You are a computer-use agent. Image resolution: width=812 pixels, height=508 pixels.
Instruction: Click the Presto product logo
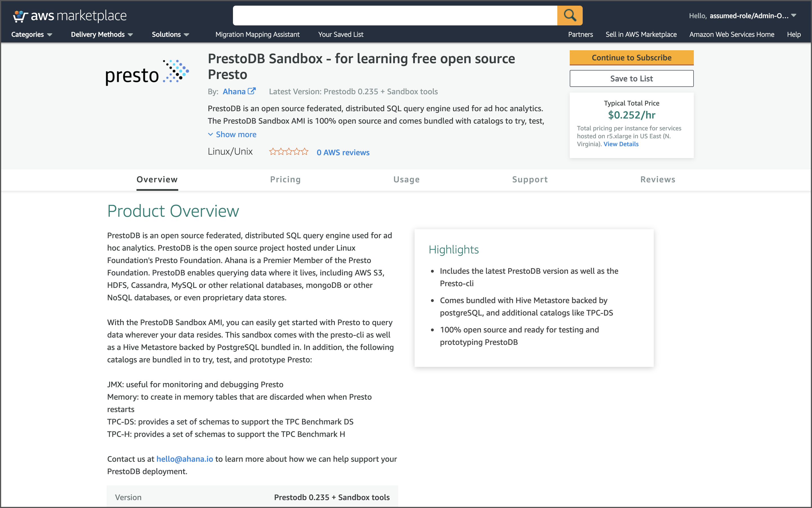[147, 73]
